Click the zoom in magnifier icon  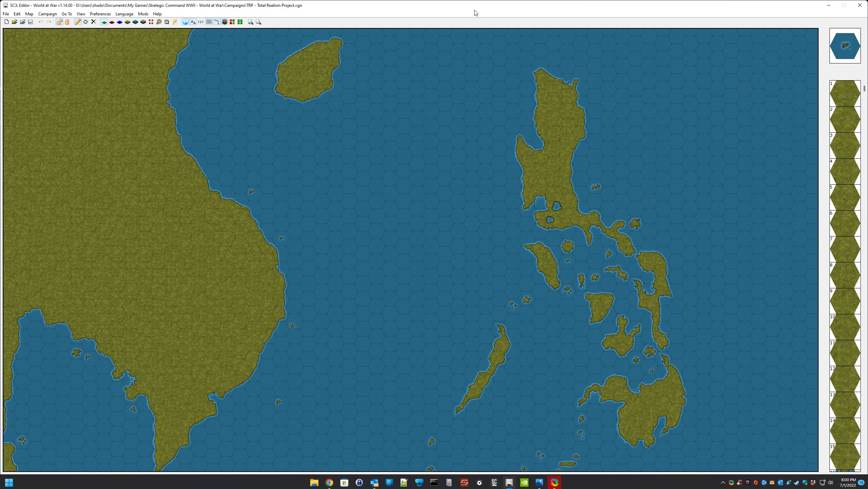(x=251, y=22)
